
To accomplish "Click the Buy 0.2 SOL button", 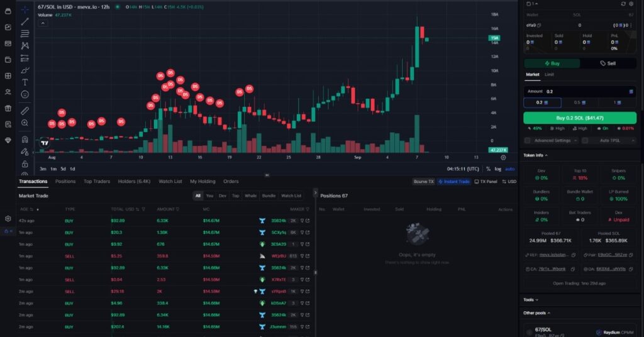I will pos(579,118).
